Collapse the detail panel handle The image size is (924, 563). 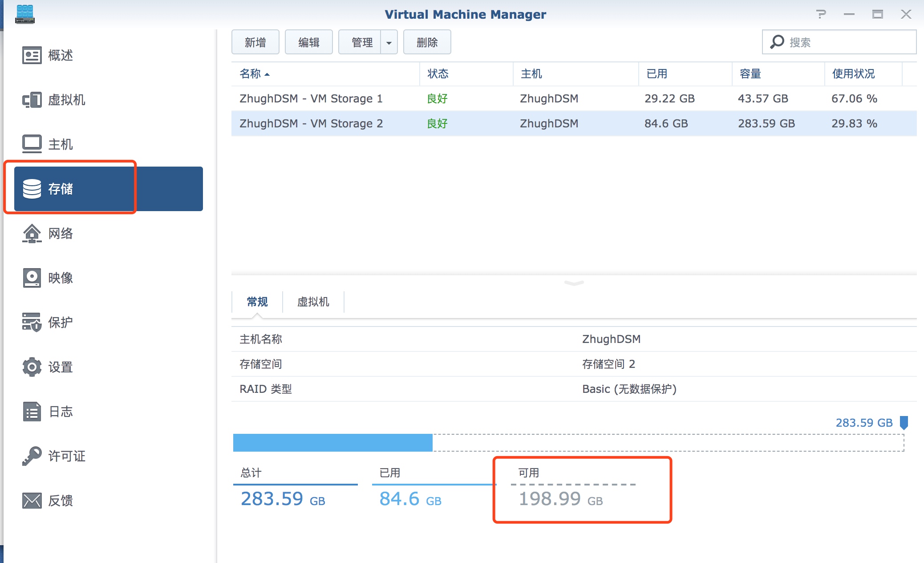coord(574,283)
